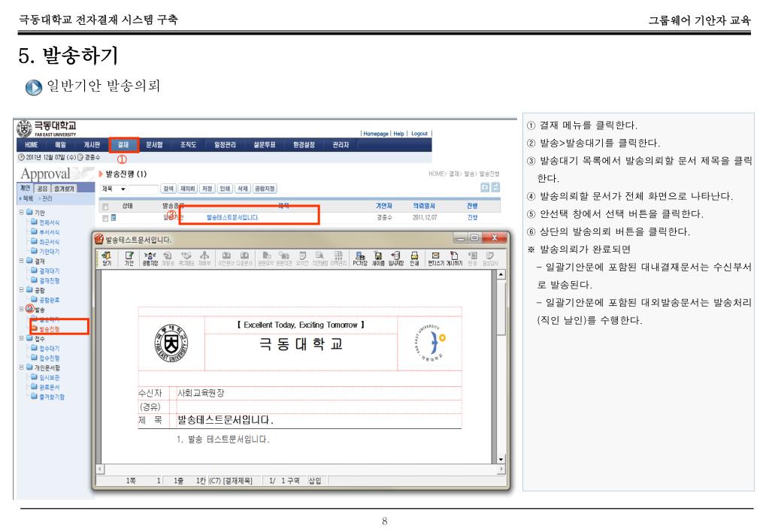The image size is (769, 532).
Task: Click the 전체서식 folder icon in the tree
Action: click(x=35, y=222)
